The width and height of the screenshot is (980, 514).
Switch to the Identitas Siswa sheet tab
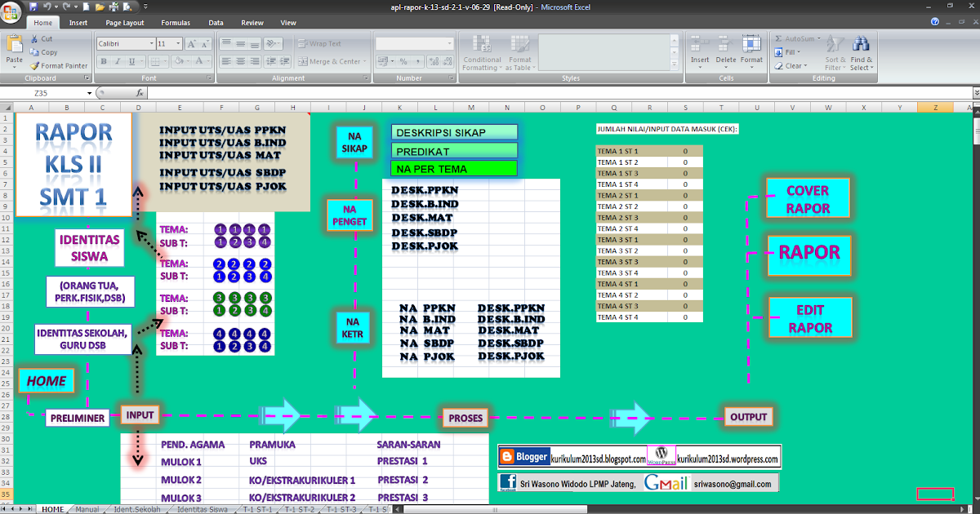pyautogui.click(x=202, y=509)
